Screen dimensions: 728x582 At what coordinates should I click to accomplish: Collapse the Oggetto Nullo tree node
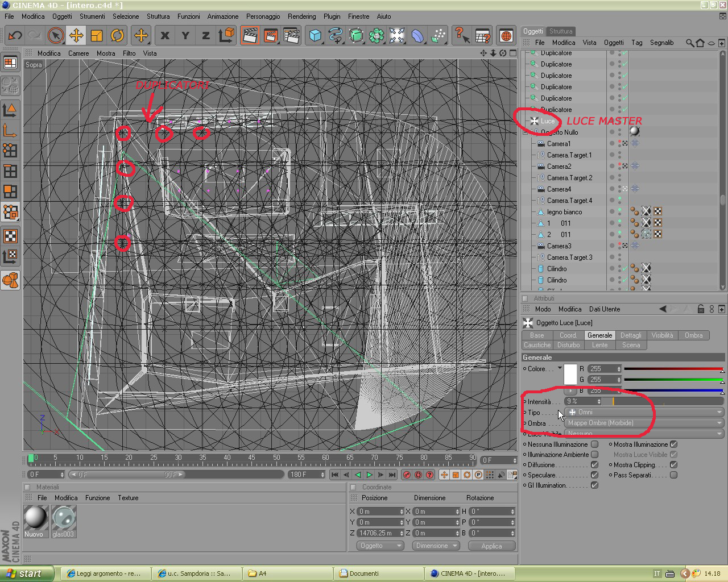click(525, 132)
